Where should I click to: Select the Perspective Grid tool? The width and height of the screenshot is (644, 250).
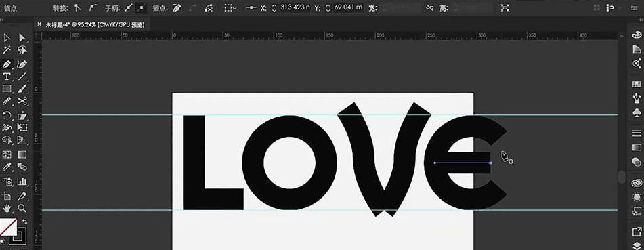tap(22, 140)
